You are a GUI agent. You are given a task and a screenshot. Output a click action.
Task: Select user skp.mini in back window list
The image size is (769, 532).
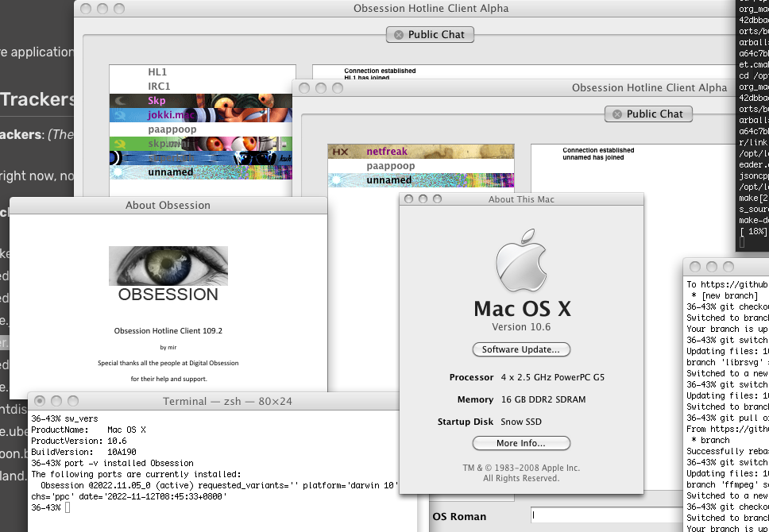[x=200, y=144]
